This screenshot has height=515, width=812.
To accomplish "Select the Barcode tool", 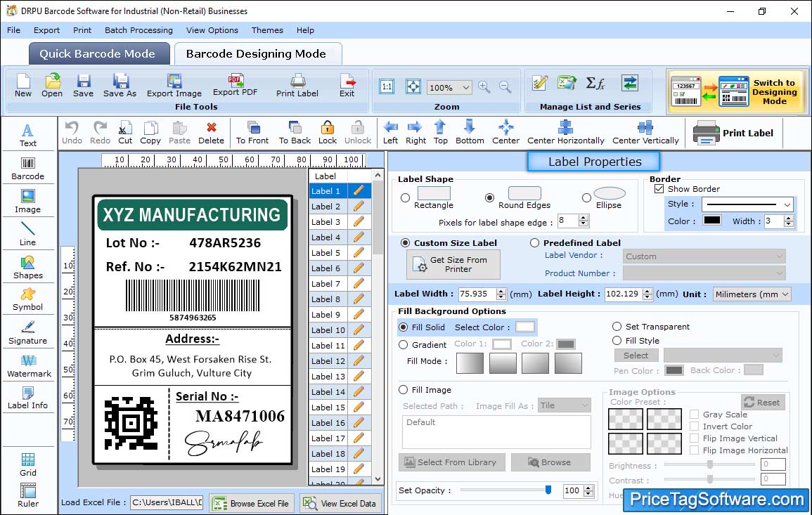I will point(28,169).
